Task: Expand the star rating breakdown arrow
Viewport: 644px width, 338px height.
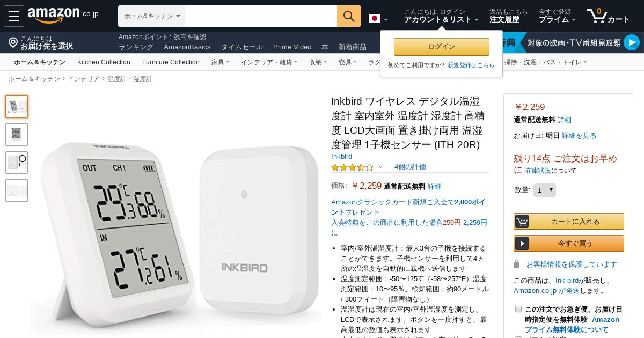Action: (381, 167)
